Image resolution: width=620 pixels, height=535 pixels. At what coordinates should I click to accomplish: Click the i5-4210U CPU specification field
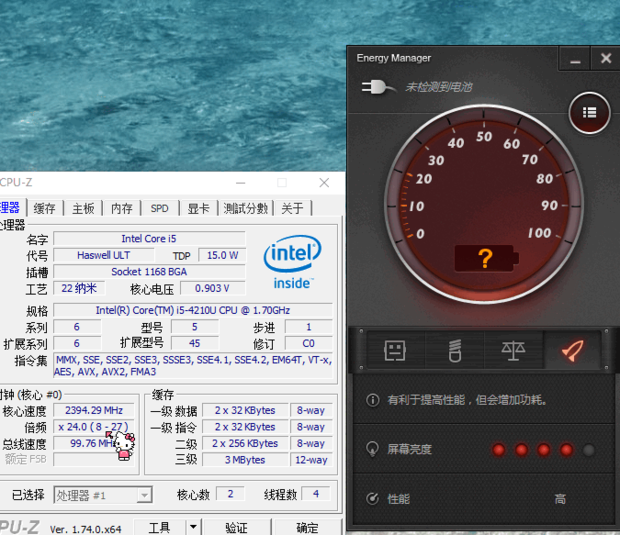(x=193, y=310)
